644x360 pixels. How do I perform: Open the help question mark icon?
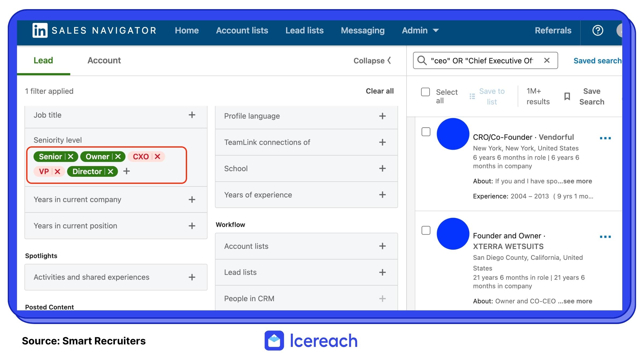tap(598, 30)
